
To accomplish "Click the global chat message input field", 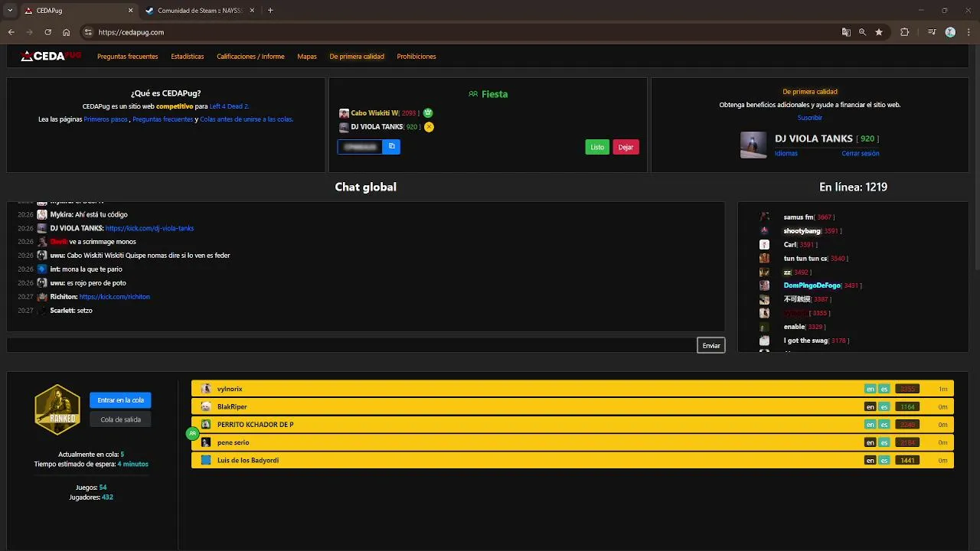I will pyautogui.click(x=351, y=345).
